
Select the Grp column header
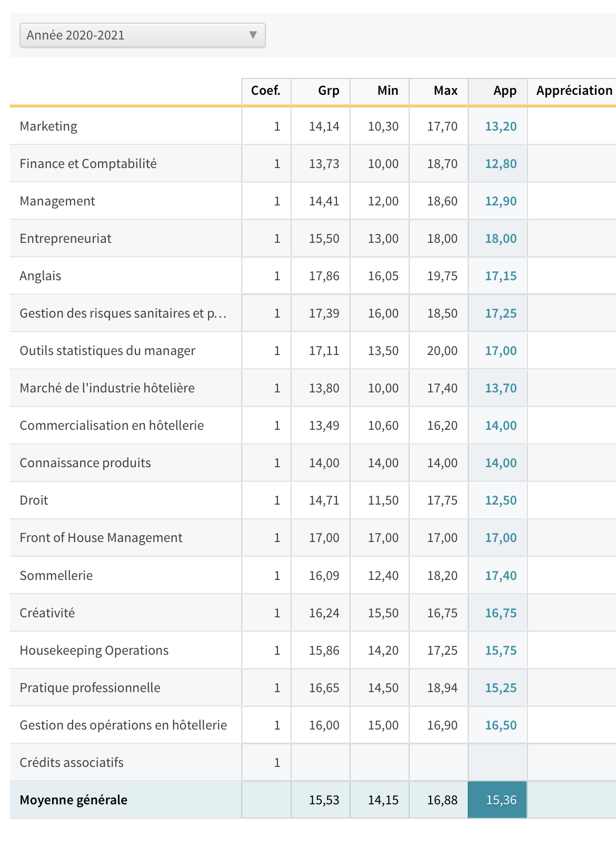click(329, 91)
